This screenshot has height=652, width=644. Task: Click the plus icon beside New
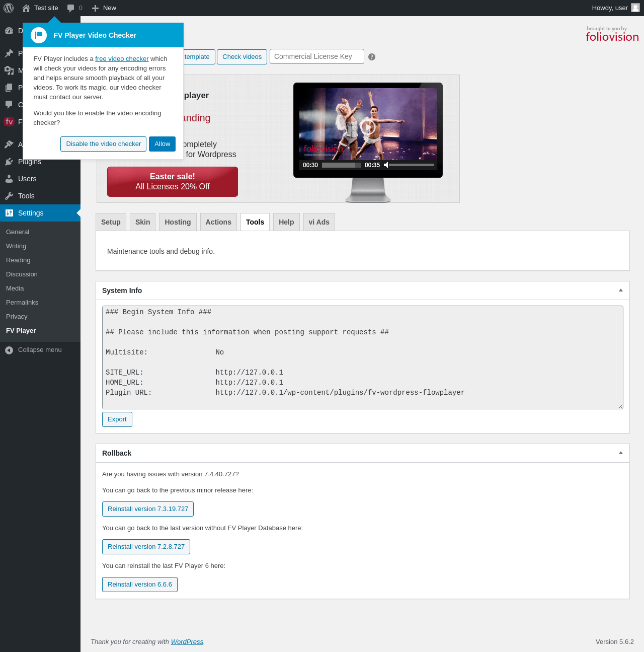pyautogui.click(x=95, y=8)
